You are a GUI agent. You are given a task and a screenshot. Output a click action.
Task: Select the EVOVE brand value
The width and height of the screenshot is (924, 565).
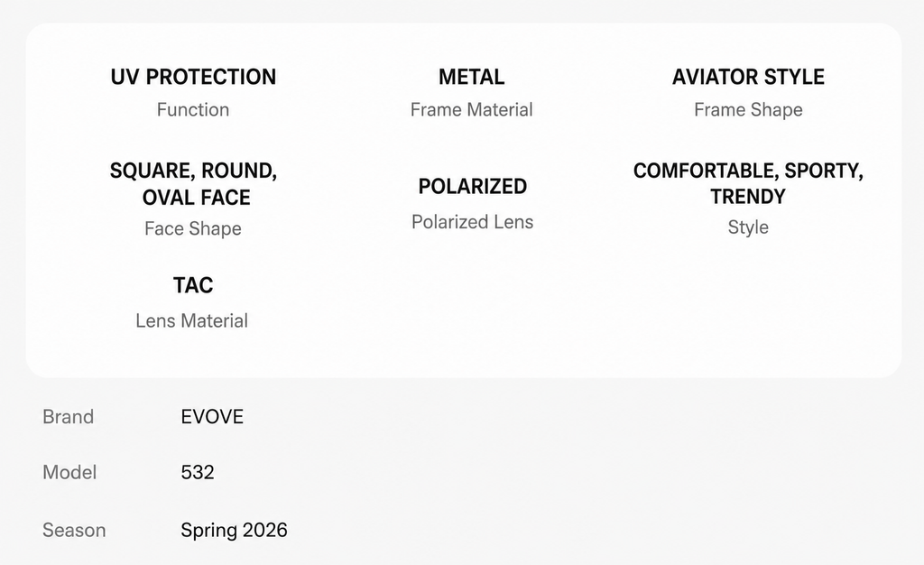[x=212, y=417]
